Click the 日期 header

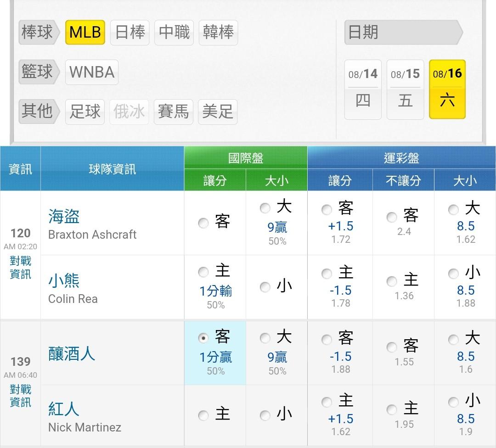tap(403, 32)
